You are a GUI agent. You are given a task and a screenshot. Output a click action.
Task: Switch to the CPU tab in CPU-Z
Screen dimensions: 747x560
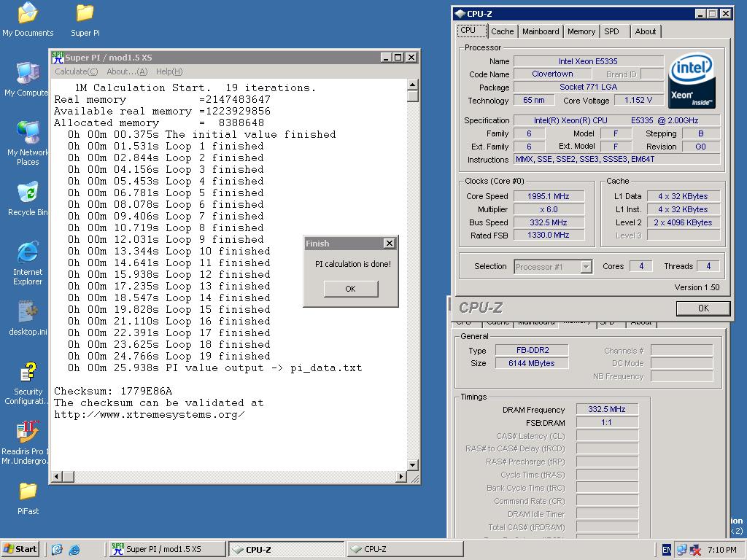(472, 31)
